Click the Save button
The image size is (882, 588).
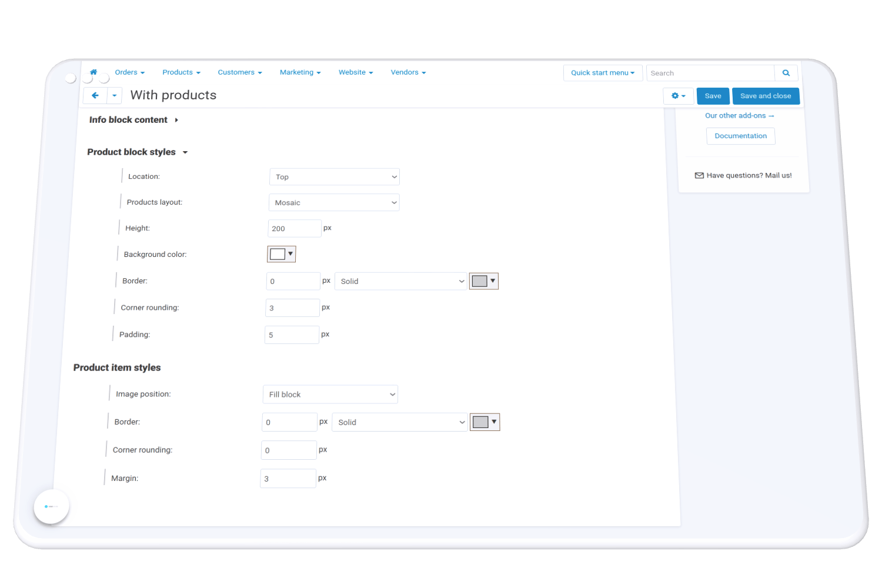tap(713, 96)
